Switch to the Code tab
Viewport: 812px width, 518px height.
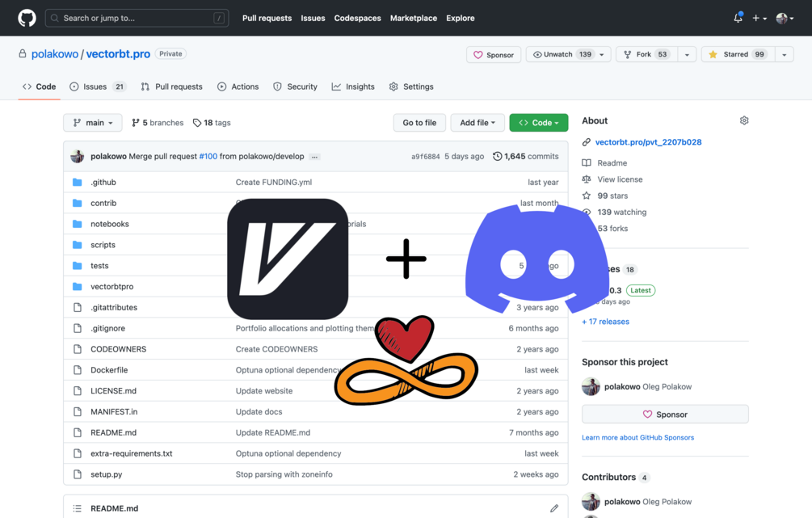[x=40, y=86]
